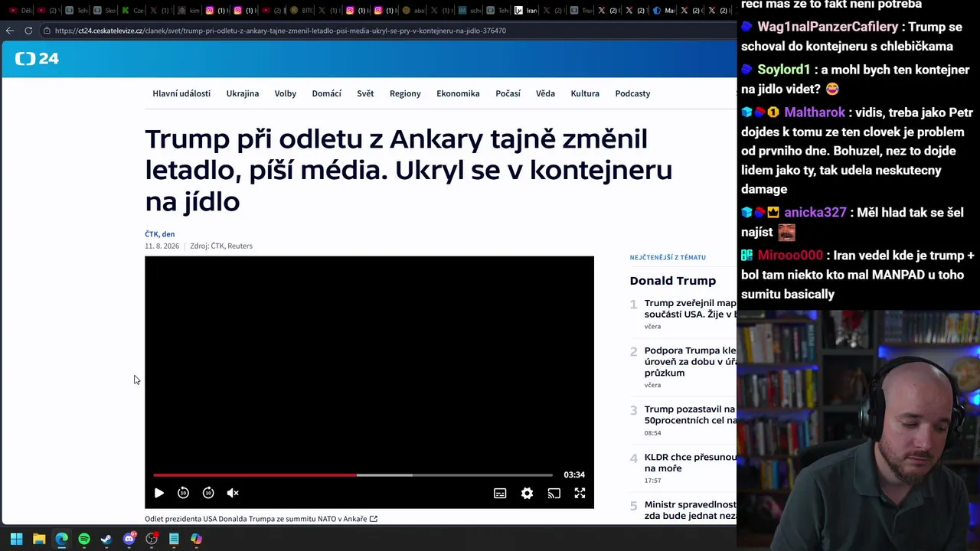Open Copilot from the taskbar
The image size is (980, 551).
click(197, 539)
